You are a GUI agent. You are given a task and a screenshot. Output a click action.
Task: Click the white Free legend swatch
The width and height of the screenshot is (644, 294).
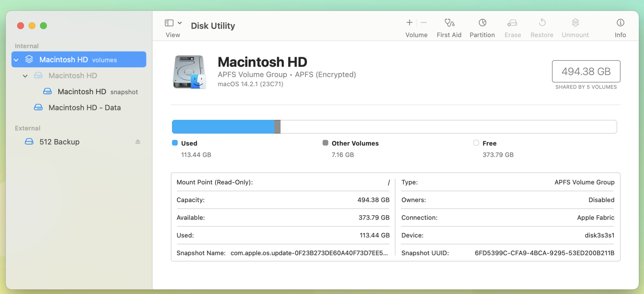pyautogui.click(x=476, y=143)
